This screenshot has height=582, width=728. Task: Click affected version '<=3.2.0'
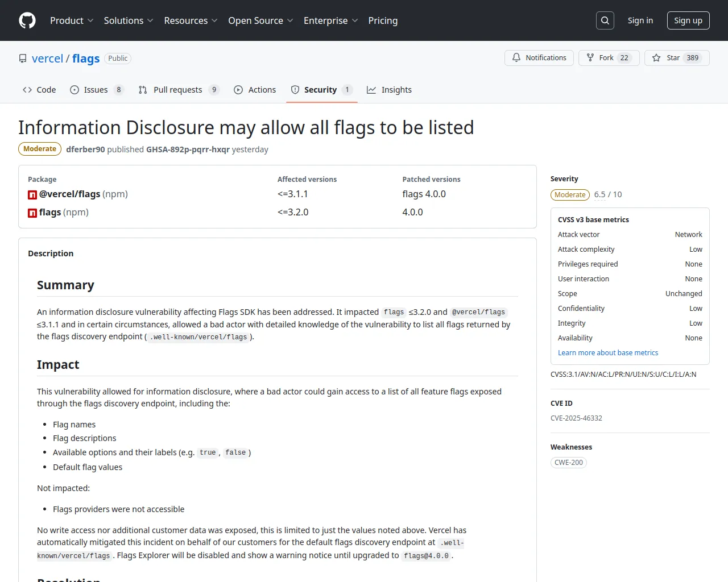(x=293, y=213)
